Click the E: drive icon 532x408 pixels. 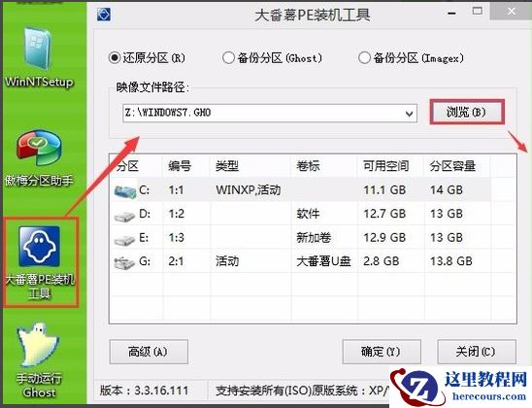point(124,239)
